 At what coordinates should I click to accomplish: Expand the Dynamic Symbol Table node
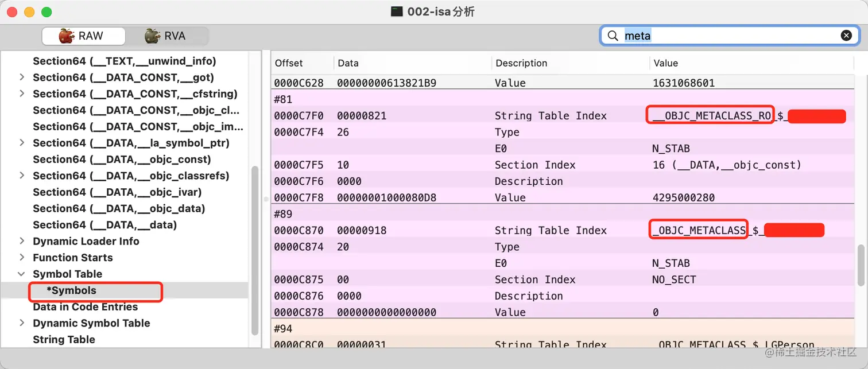(21, 324)
